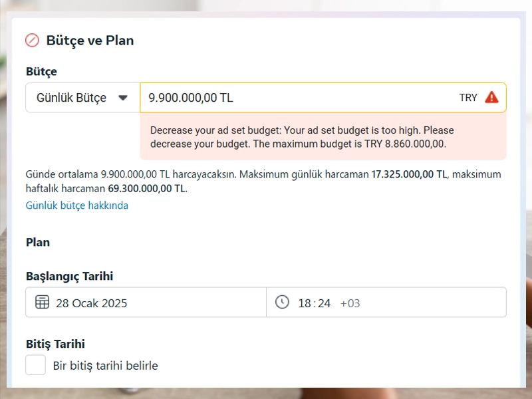
Task: Click into the 9.900.000,00 TL budget field
Action: point(293,98)
